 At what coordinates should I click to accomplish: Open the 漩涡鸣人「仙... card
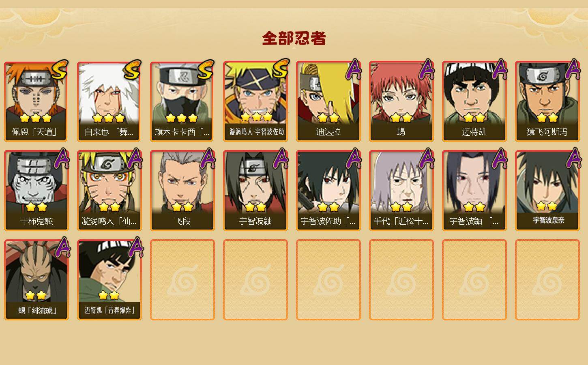pyautogui.click(x=109, y=191)
